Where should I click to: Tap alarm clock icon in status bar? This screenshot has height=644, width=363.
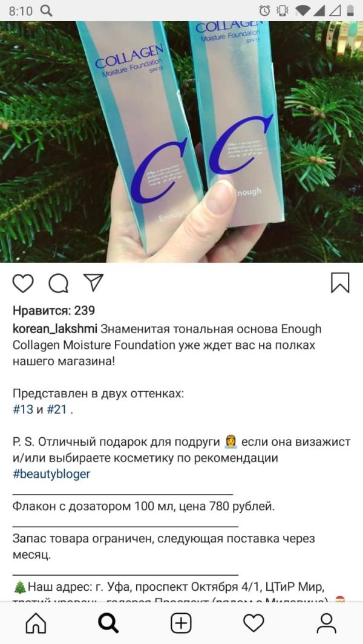click(x=265, y=10)
